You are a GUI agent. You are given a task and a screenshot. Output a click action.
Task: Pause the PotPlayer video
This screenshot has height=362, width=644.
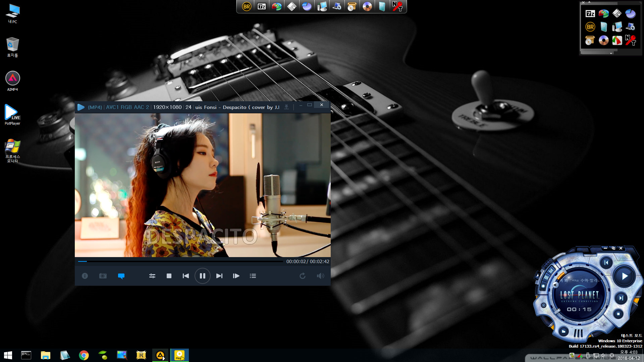point(203,276)
